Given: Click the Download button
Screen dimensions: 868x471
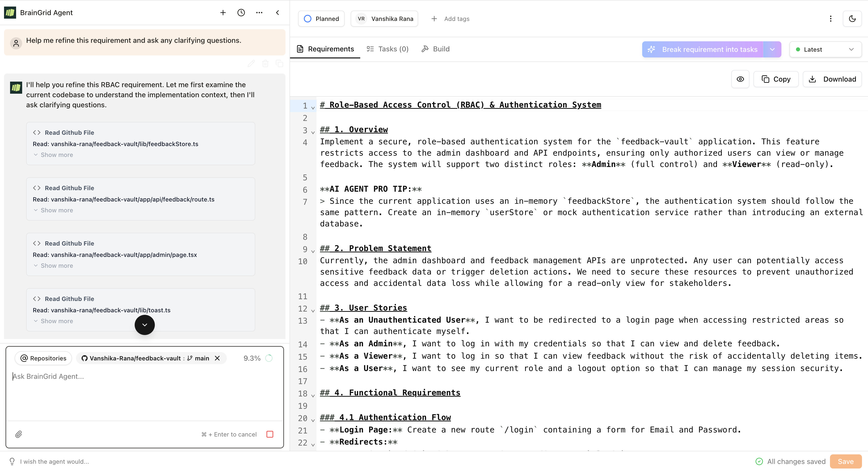Looking at the screenshot, I should pyautogui.click(x=832, y=79).
